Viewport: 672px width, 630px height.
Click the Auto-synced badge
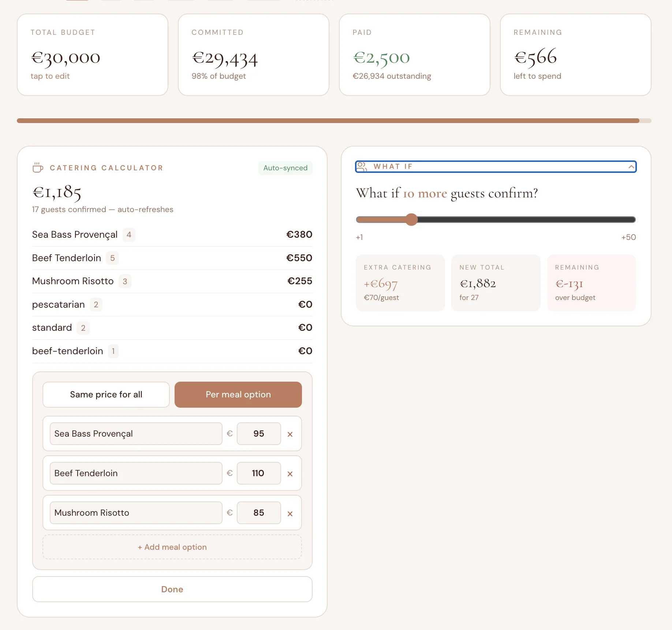(285, 168)
